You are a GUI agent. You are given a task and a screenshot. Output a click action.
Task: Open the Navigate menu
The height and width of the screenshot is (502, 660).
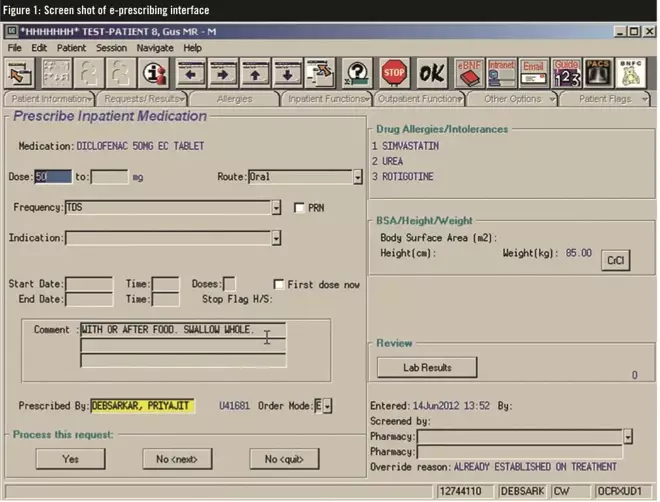(155, 47)
